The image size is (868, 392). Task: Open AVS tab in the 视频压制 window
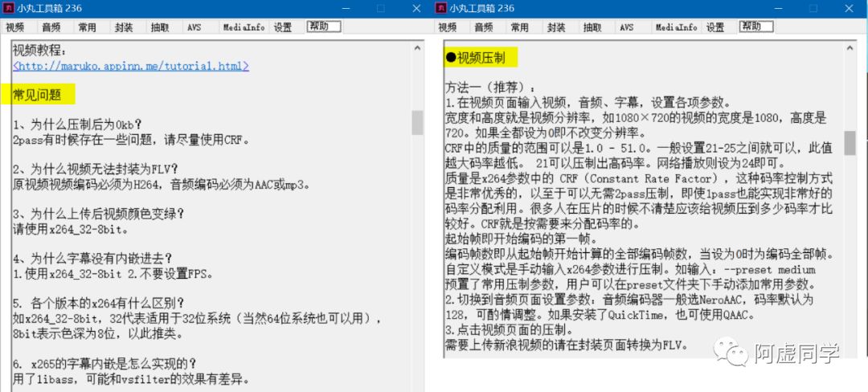627,27
